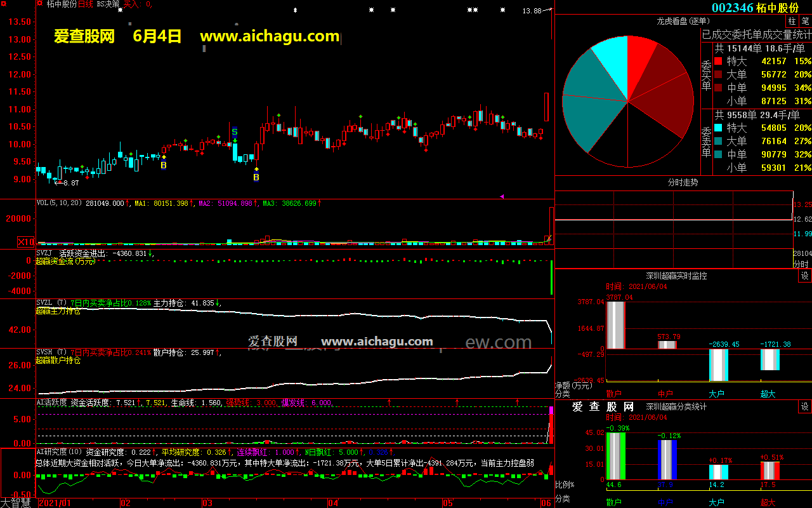Click the red 超大 17.5 percentage bar
Viewport: 812px width, 508px height.
[769, 471]
